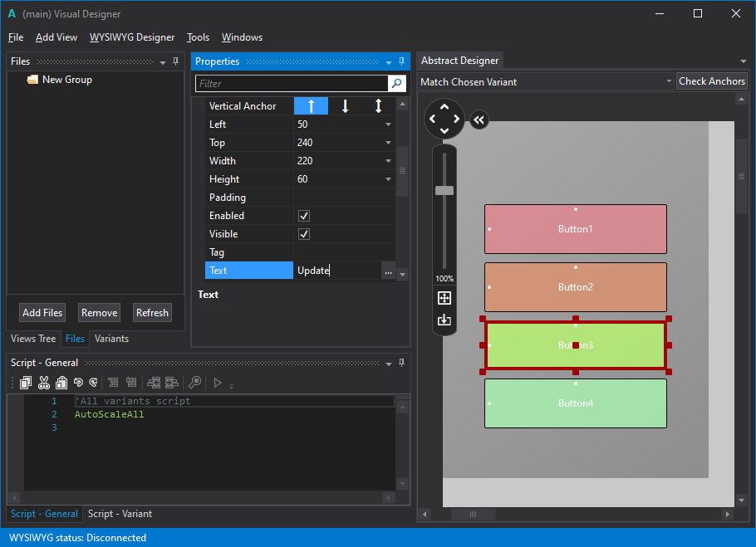Open the Tools menu
Viewport: 756px width, 547px height.
click(198, 37)
